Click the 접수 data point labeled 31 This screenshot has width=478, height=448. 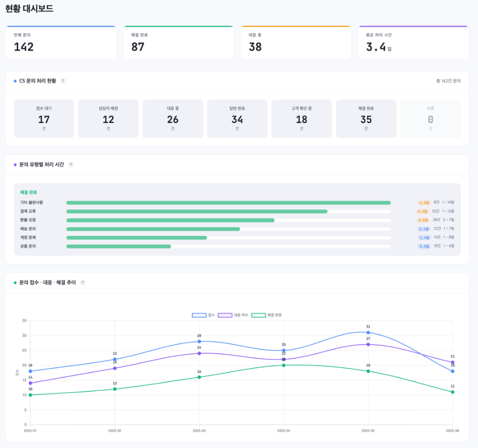(x=368, y=332)
